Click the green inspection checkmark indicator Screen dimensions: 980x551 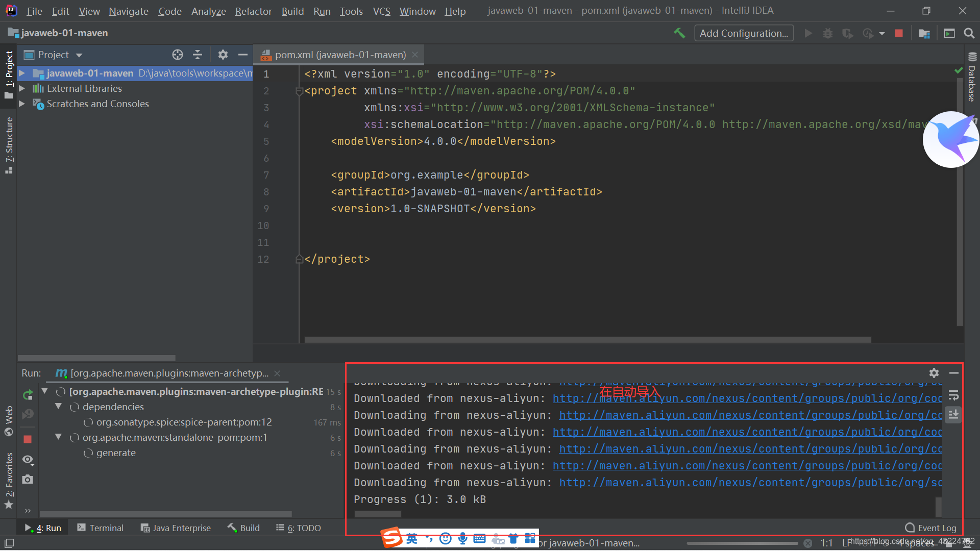point(958,70)
